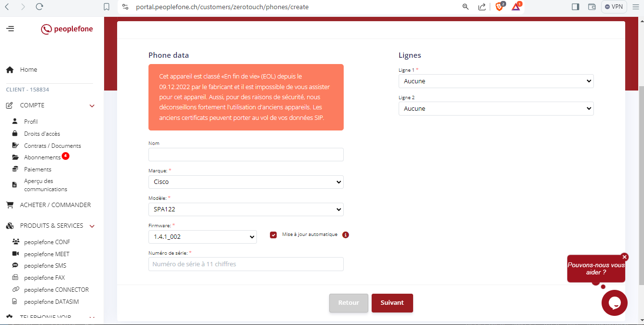Image resolution: width=644 pixels, height=325 pixels.
Task: Open the Ligne 2 dropdown
Action: coord(496,109)
